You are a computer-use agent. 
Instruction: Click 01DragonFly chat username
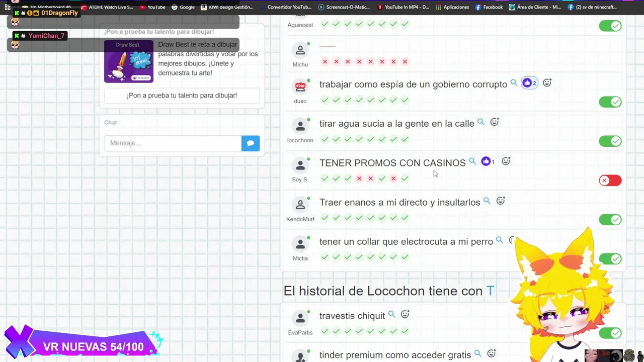tap(59, 13)
